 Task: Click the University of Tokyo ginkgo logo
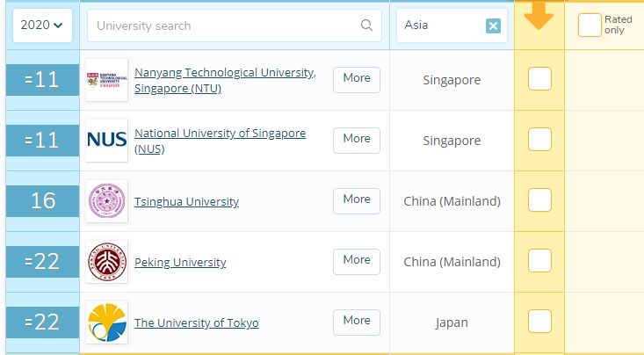(x=107, y=322)
